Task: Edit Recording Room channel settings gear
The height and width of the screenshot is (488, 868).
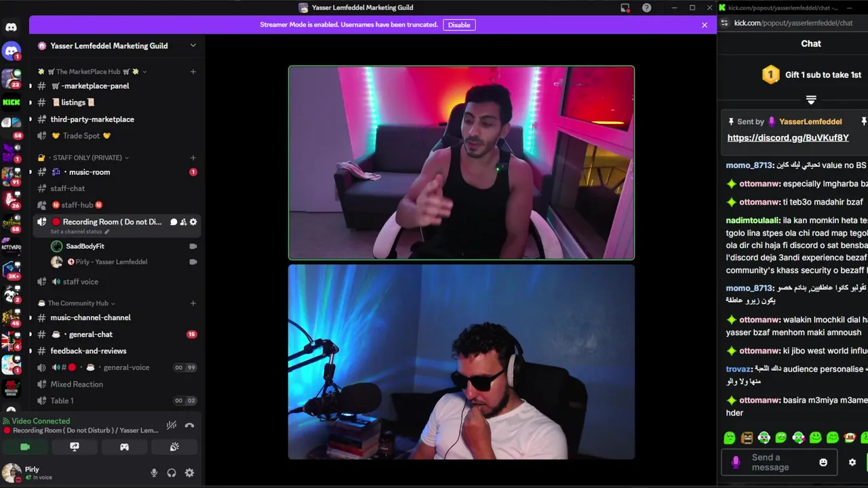Action: [193, 222]
